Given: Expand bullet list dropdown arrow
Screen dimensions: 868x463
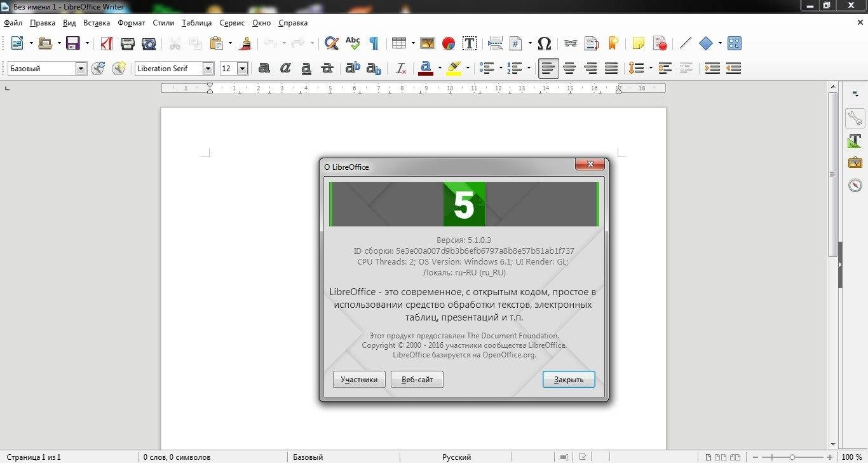Looking at the screenshot, I should click(x=501, y=68).
